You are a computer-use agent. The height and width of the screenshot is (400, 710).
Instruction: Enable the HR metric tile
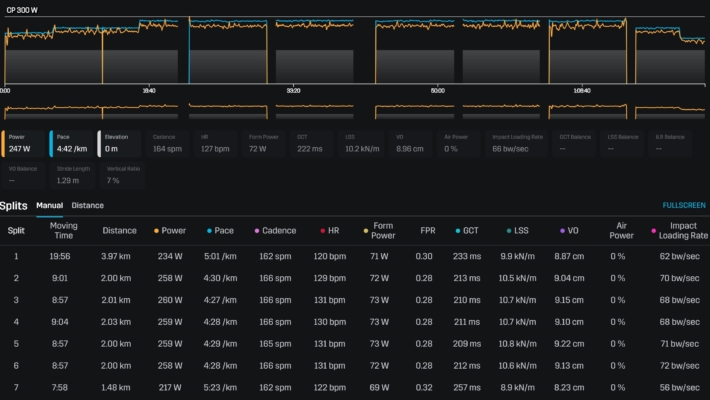218,143
